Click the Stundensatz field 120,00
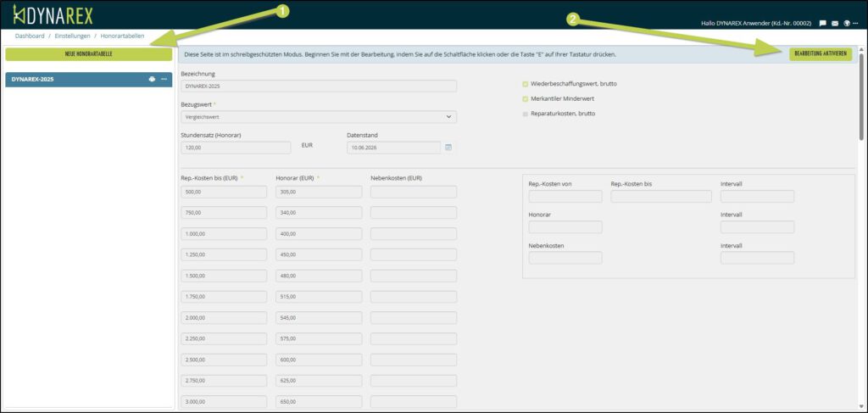This screenshot has height=413, width=868. click(236, 148)
